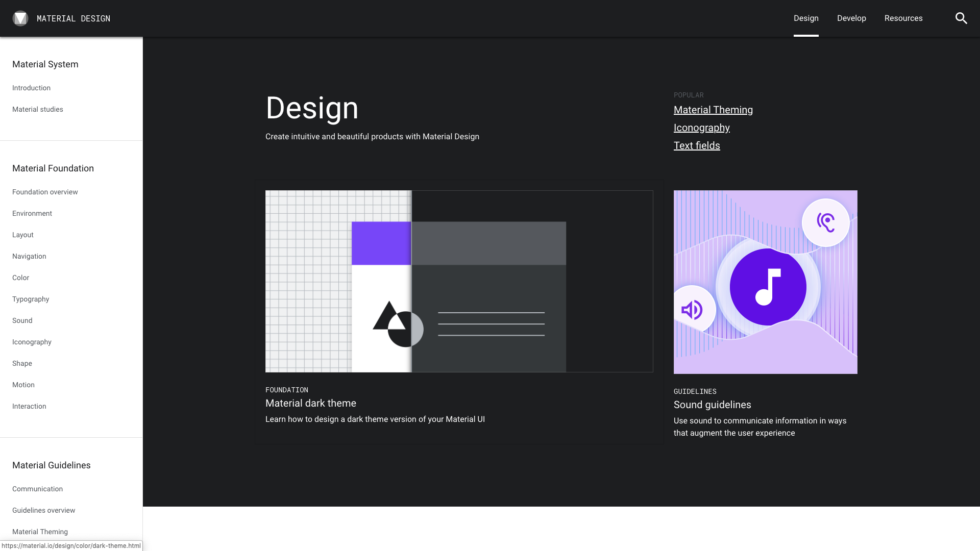Select Typography under Material Foundation
Image resolution: width=980 pixels, height=551 pixels.
(x=31, y=299)
